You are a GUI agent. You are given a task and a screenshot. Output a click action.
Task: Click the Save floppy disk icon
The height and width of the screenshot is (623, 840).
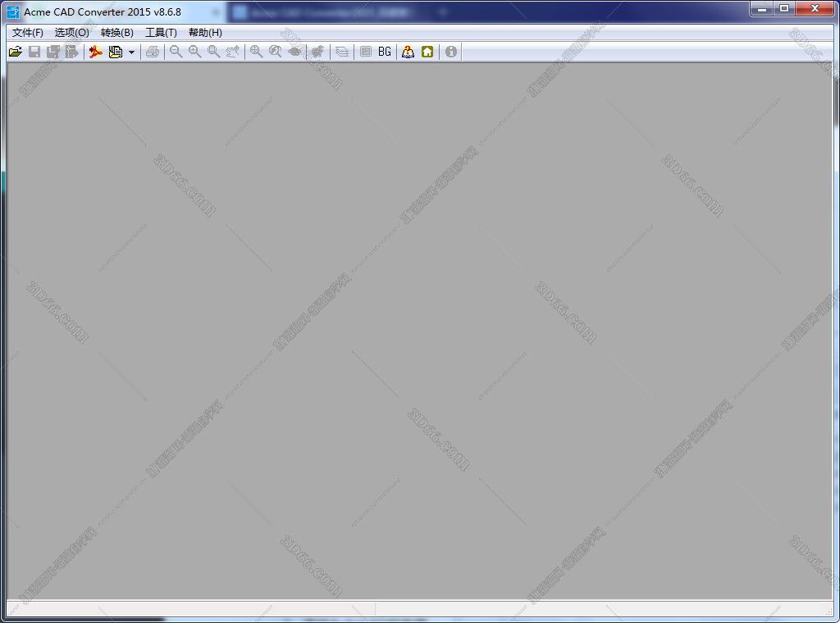tap(34, 52)
